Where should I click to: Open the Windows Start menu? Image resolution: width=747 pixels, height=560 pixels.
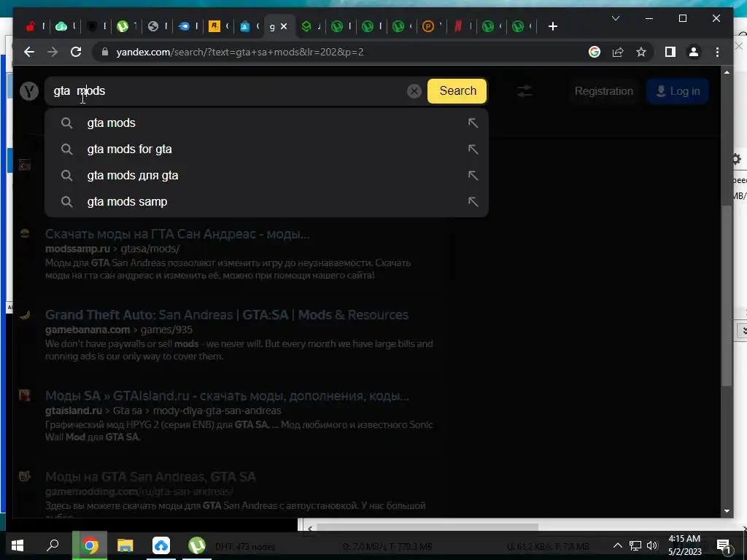18,545
